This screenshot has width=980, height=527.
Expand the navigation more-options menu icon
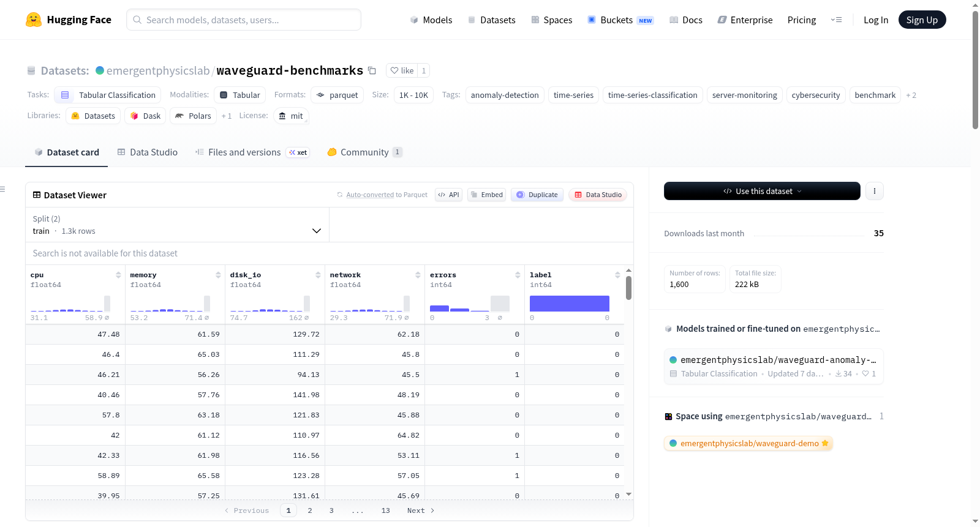click(x=836, y=20)
